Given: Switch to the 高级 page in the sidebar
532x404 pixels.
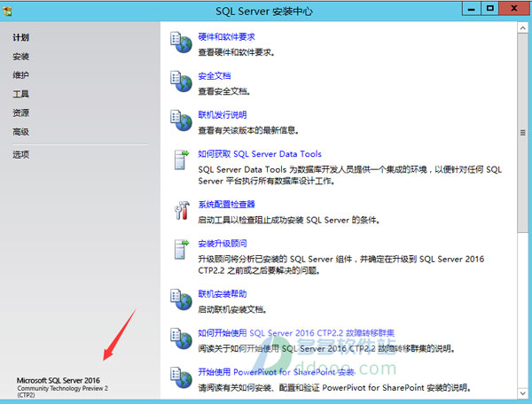Looking at the screenshot, I should pyautogui.click(x=20, y=131).
